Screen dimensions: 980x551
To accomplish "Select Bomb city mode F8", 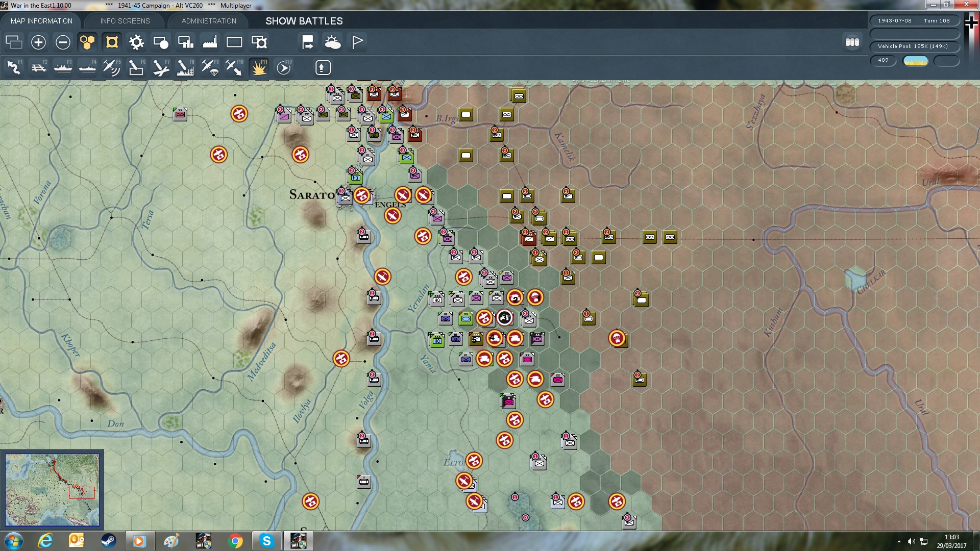I will [185, 67].
